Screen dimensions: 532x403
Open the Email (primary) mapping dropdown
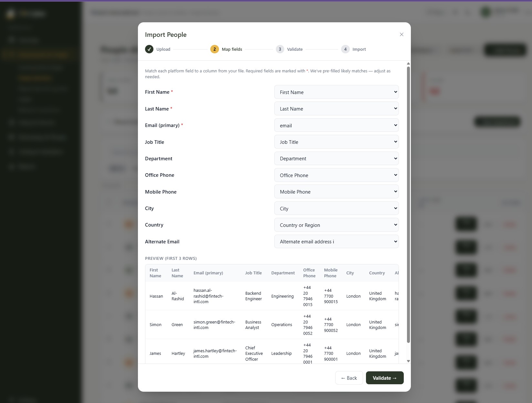336,125
